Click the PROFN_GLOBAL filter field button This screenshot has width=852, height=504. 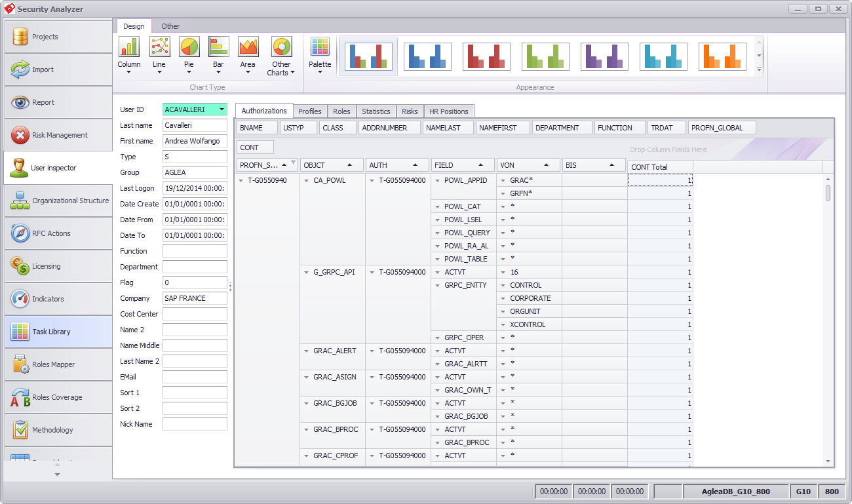[x=722, y=128]
